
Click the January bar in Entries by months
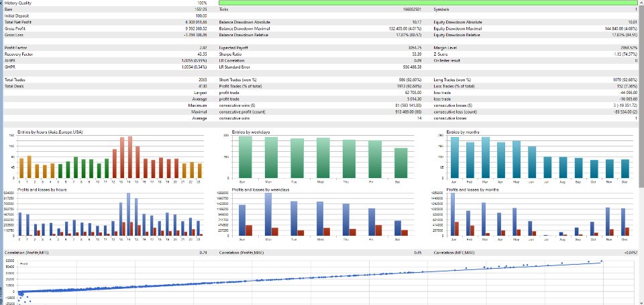pos(454,157)
